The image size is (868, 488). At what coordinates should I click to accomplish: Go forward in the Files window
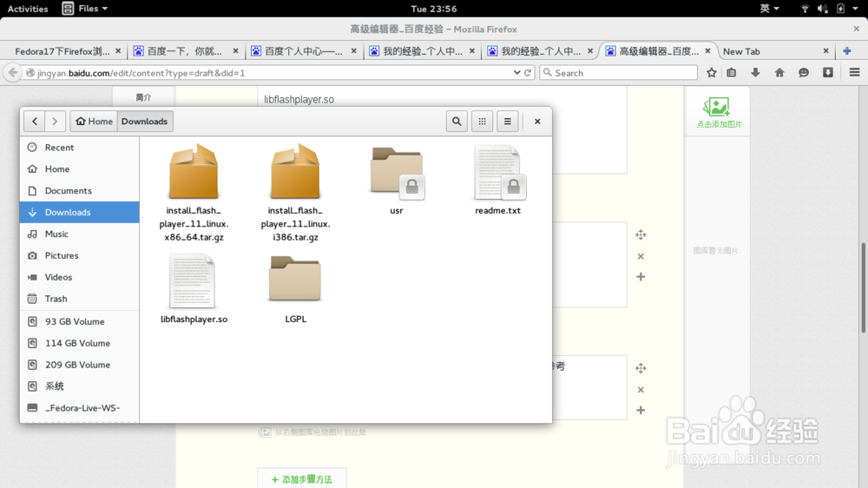pyautogui.click(x=55, y=122)
